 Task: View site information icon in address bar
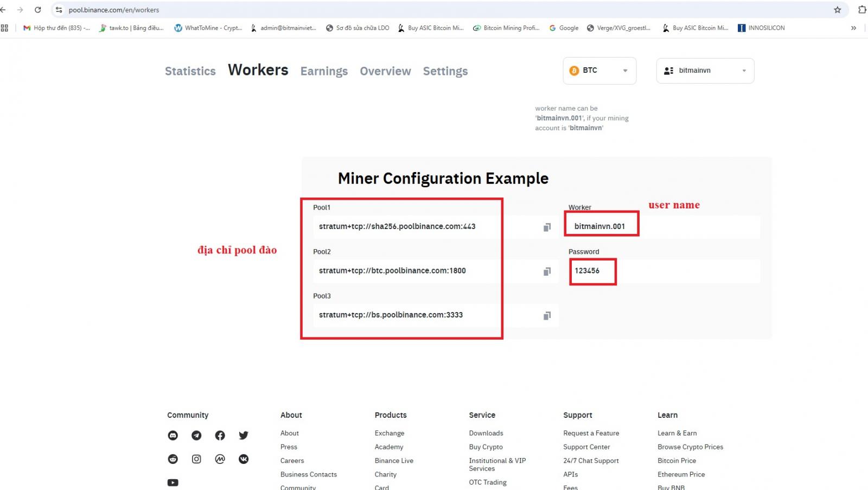59,10
